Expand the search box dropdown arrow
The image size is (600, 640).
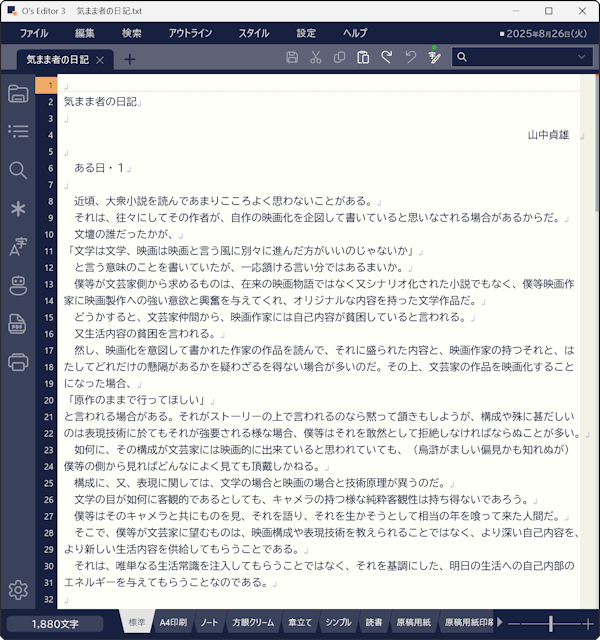coord(581,58)
